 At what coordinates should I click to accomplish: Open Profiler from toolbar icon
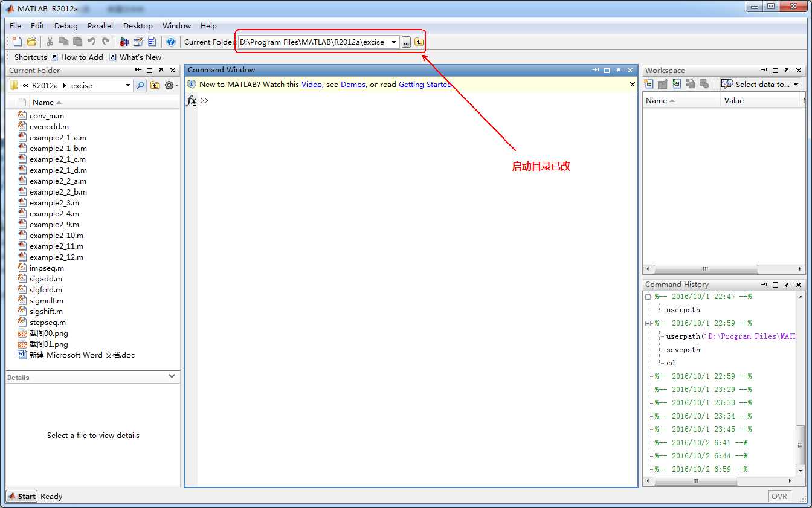pos(152,42)
